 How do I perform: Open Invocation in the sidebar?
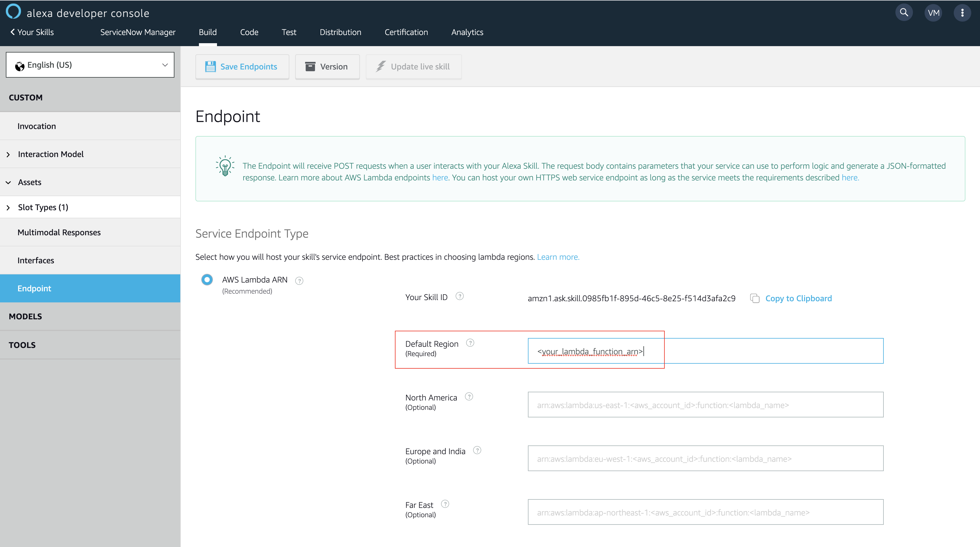coord(90,126)
